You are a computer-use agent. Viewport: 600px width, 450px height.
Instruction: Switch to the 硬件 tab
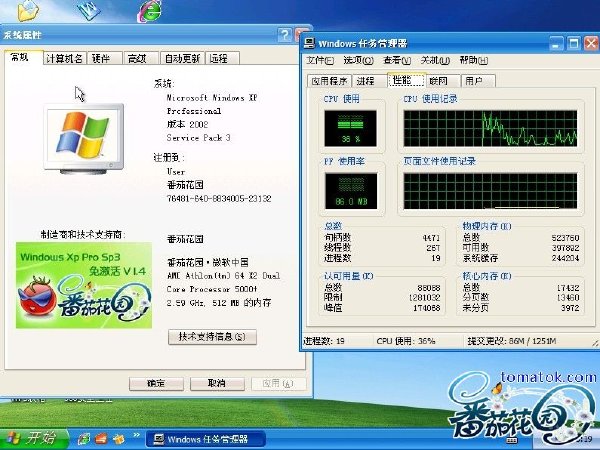click(104, 59)
